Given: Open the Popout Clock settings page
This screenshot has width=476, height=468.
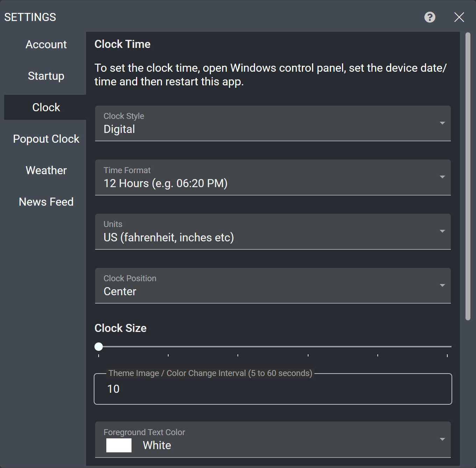Looking at the screenshot, I should 46,139.
